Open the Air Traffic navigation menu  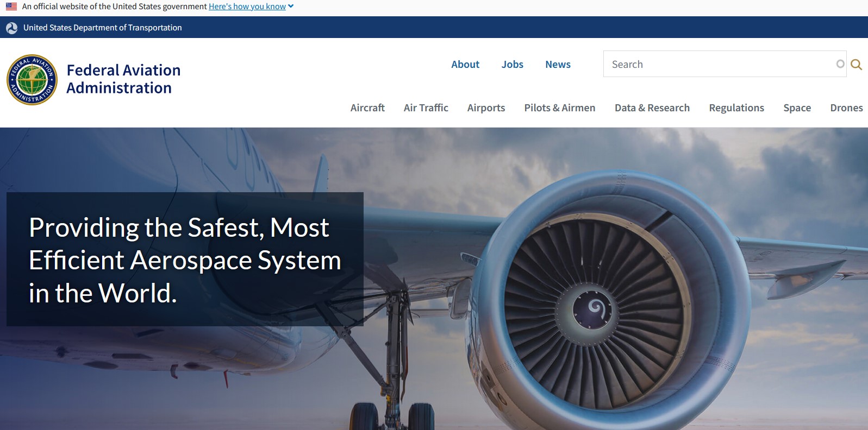tap(426, 108)
